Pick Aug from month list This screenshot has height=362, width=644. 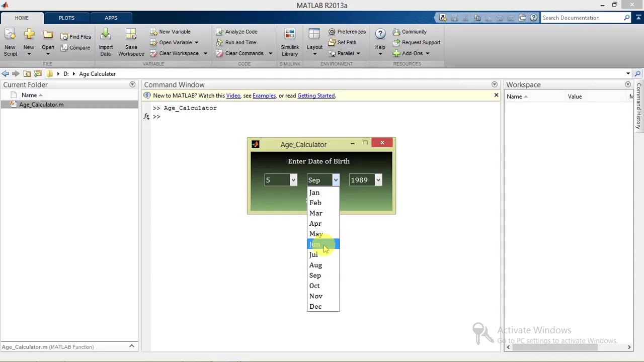click(x=323, y=265)
